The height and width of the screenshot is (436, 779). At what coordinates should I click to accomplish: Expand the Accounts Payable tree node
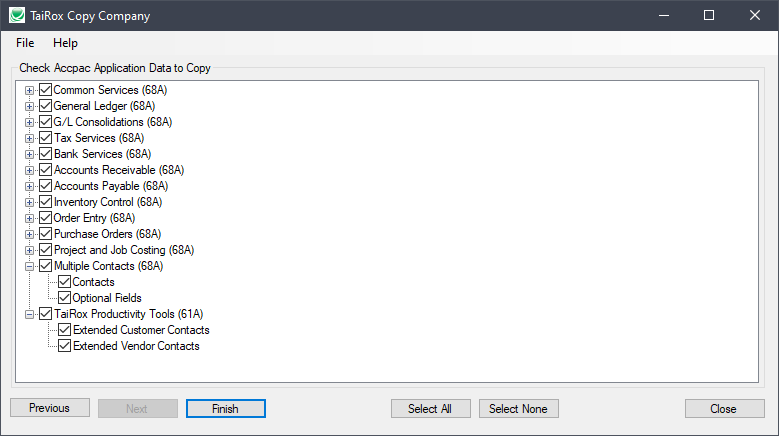[x=29, y=186]
